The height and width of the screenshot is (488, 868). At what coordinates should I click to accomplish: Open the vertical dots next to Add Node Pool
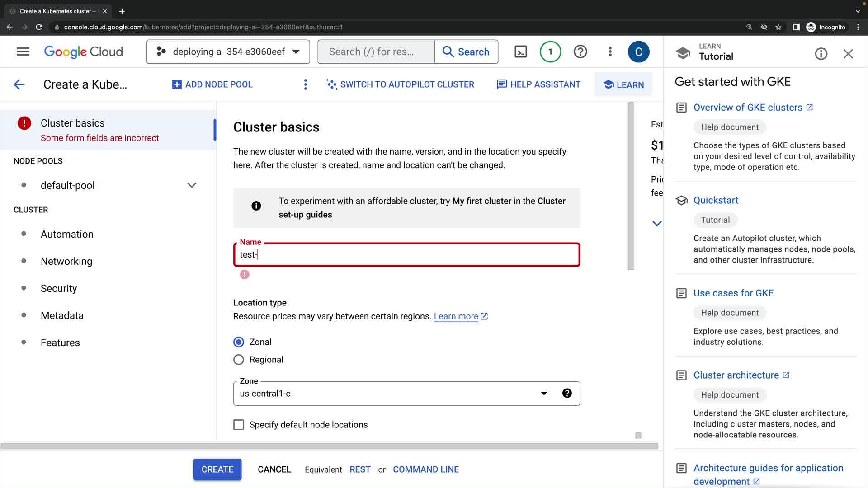click(x=306, y=84)
